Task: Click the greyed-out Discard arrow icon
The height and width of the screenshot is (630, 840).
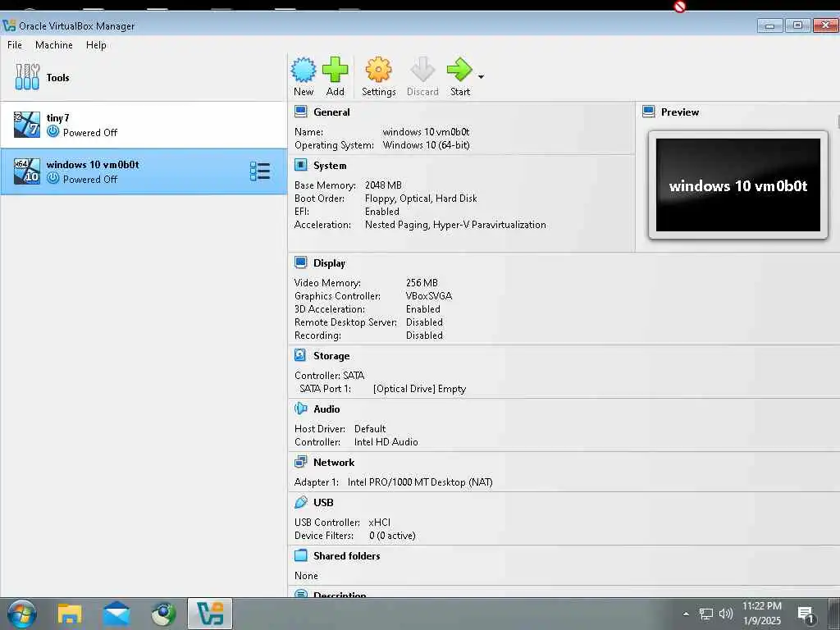Action: (422, 70)
